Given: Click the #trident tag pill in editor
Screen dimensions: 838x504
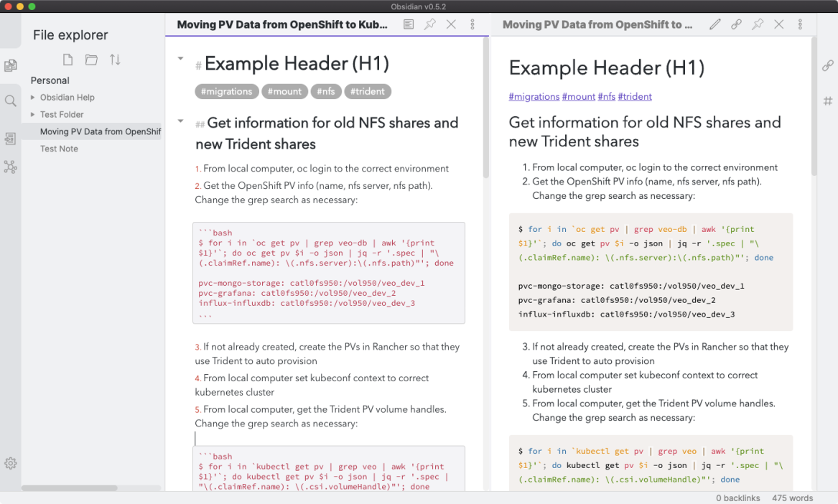Looking at the screenshot, I should click(367, 91).
